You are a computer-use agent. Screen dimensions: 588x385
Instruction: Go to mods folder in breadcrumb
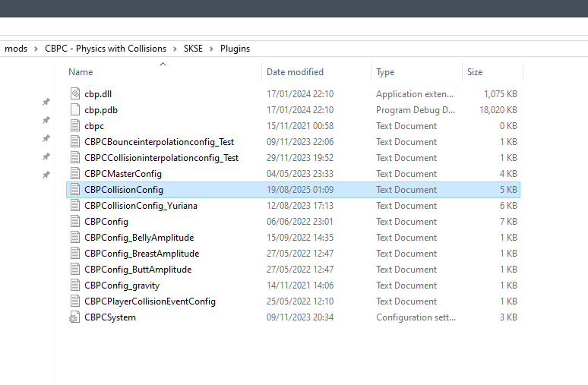pyautogui.click(x=16, y=49)
